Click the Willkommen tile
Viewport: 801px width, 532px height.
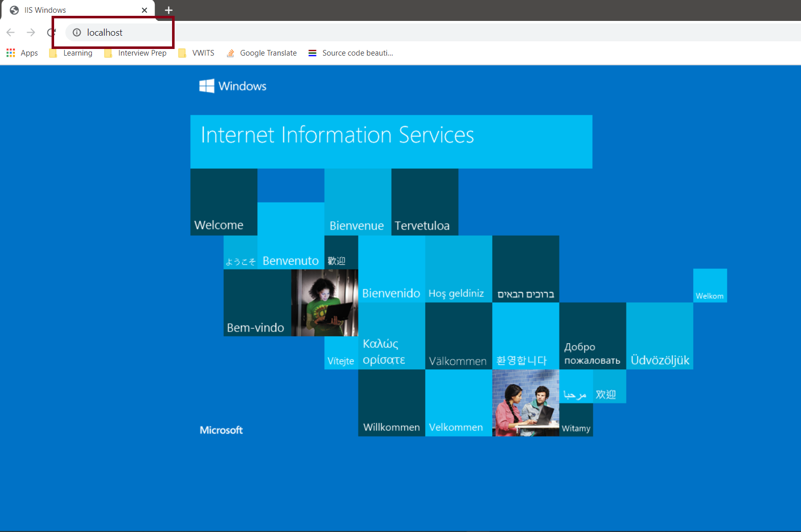[392, 403]
